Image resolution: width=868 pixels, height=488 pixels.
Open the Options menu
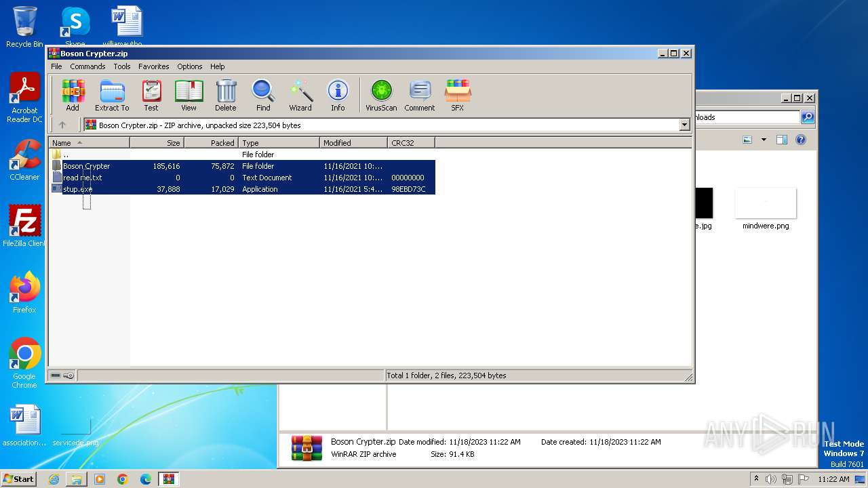[190, 66]
